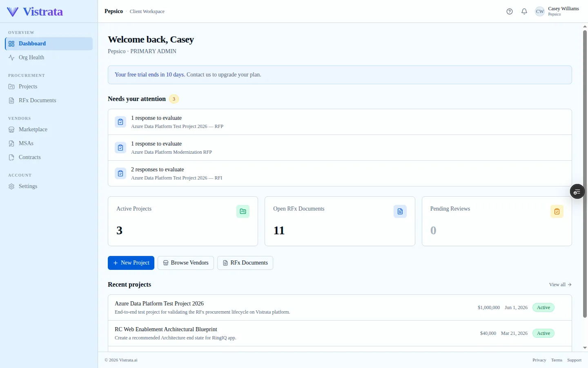Click clipboard icon for Test Project 2026 RFP
588x368 pixels.
(120, 122)
